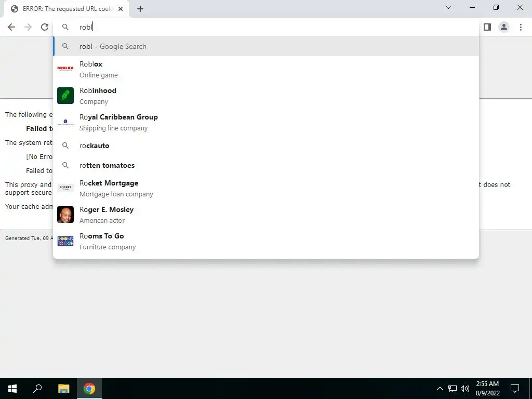Click the magnifier icon beside rockauto
The image size is (532, 399).
click(x=65, y=145)
